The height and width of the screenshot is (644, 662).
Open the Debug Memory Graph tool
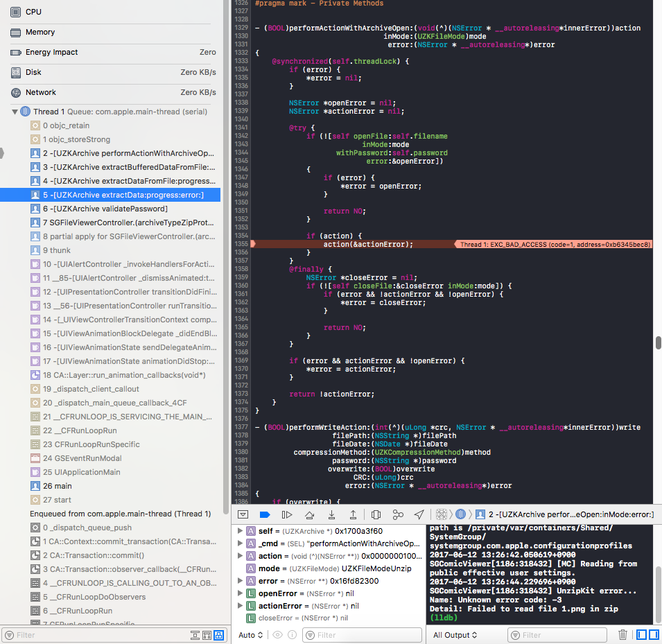point(398,514)
